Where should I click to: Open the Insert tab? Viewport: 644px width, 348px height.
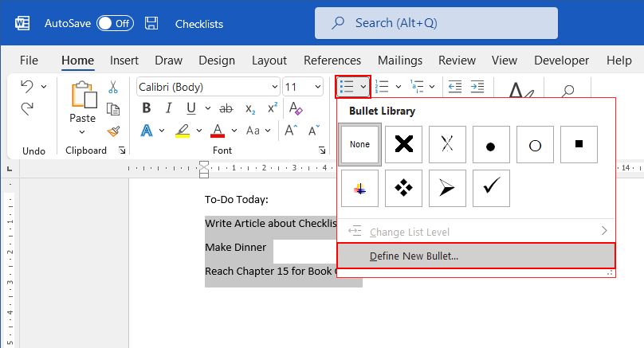coord(124,61)
